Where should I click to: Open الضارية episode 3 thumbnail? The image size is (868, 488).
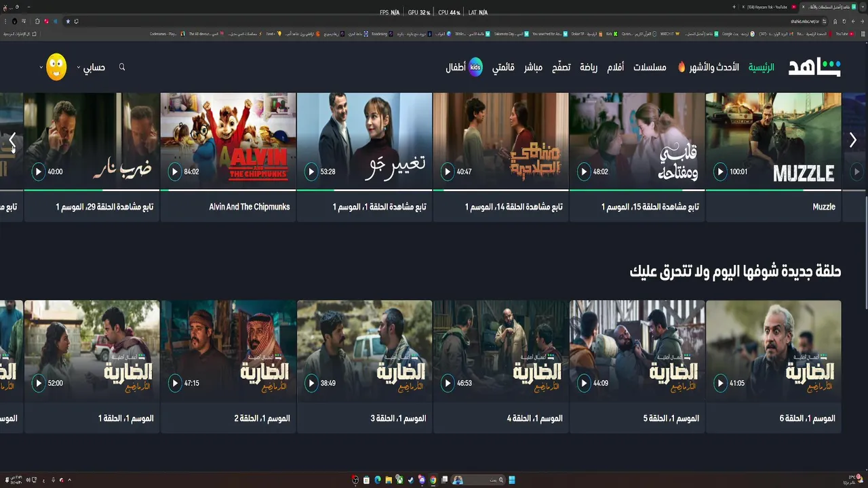coord(365,351)
